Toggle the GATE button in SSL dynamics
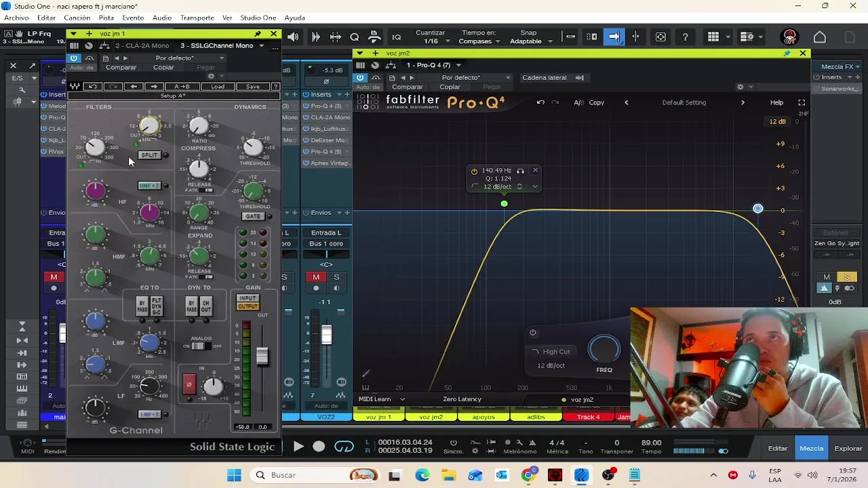This screenshot has width=868, height=488. click(x=253, y=216)
